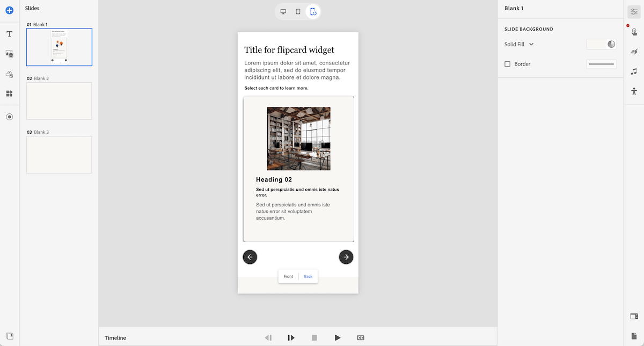The width and height of the screenshot is (644, 346).
Task: Select the Text tool in left toolbar
Action: click(9, 34)
